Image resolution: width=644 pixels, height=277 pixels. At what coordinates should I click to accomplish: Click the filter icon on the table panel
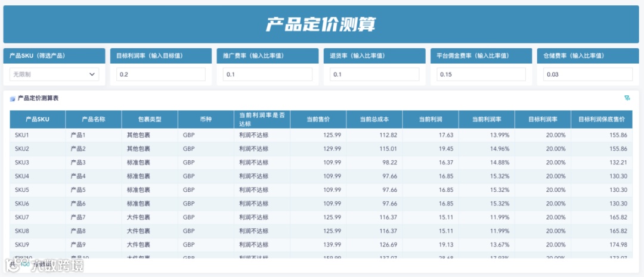(627, 98)
